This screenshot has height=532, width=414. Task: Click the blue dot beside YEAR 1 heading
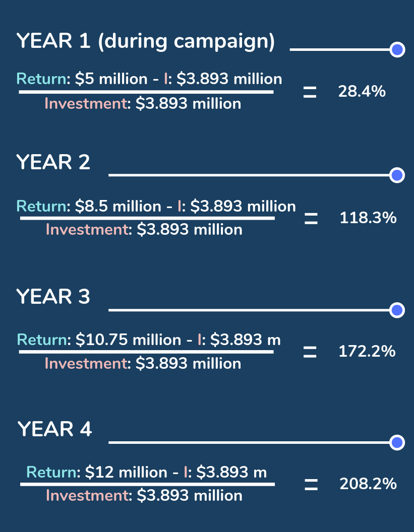[398, 49]
